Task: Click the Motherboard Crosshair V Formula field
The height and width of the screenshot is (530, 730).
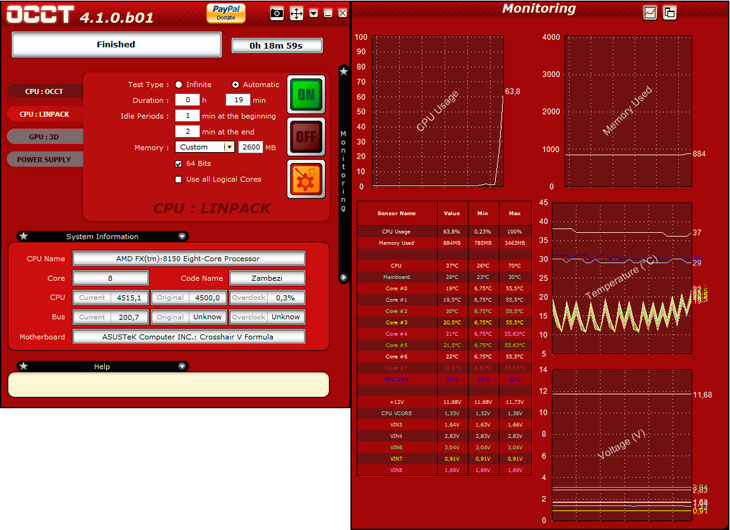Action: (x=189, y=337)
